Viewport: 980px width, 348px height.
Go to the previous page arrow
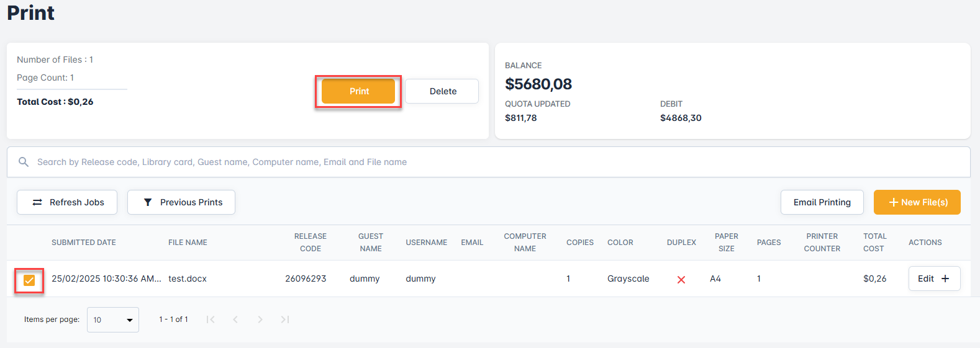click(x=235, y=319)
